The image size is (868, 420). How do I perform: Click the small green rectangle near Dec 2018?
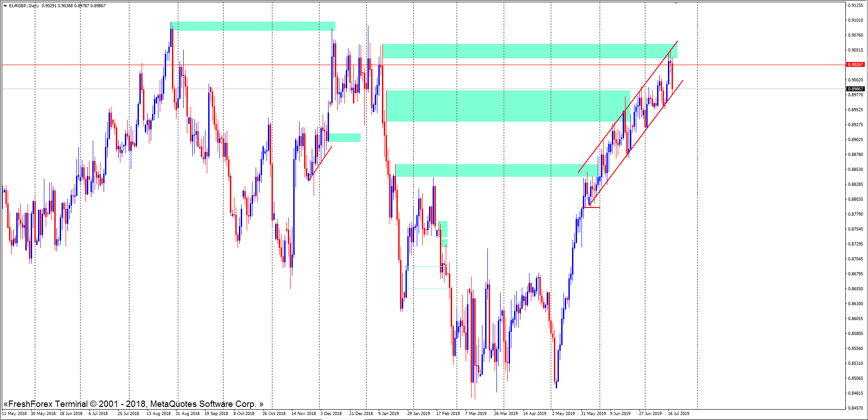[345, 137]
